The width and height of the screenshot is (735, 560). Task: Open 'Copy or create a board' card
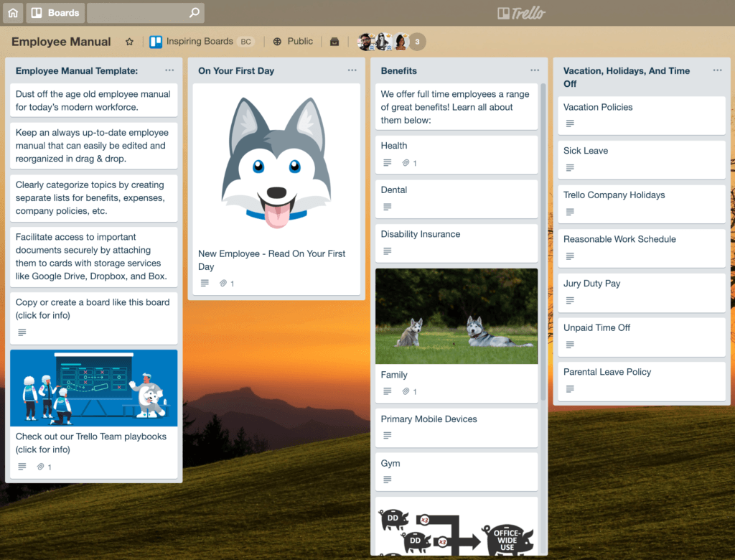coord(94,318)
